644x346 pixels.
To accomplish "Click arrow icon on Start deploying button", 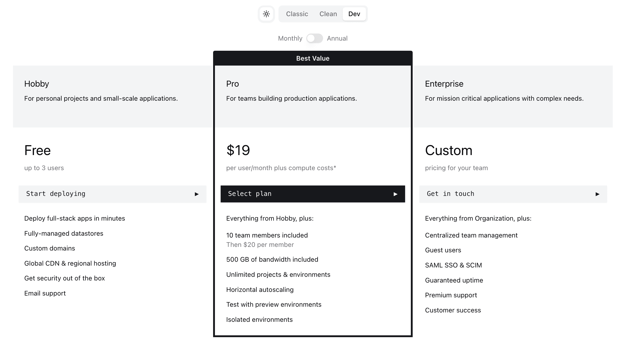I will pyautogui.click(x=197, y=194).
